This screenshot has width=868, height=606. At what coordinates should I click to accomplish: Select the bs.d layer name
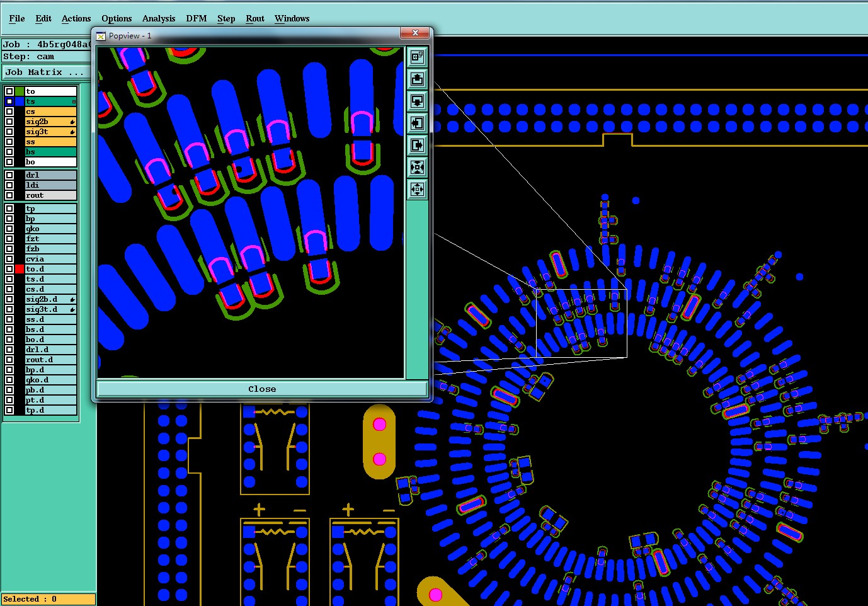(50, 329)
